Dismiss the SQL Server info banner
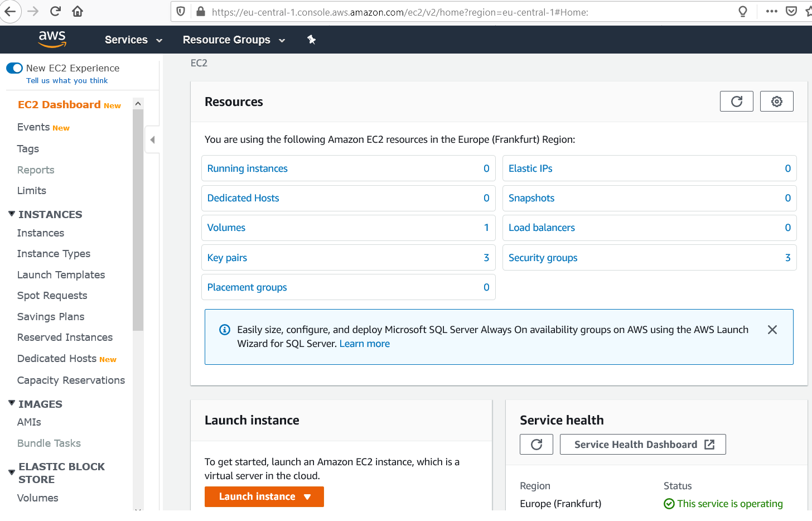Screen dimensions: 812x521 [772, 330]
